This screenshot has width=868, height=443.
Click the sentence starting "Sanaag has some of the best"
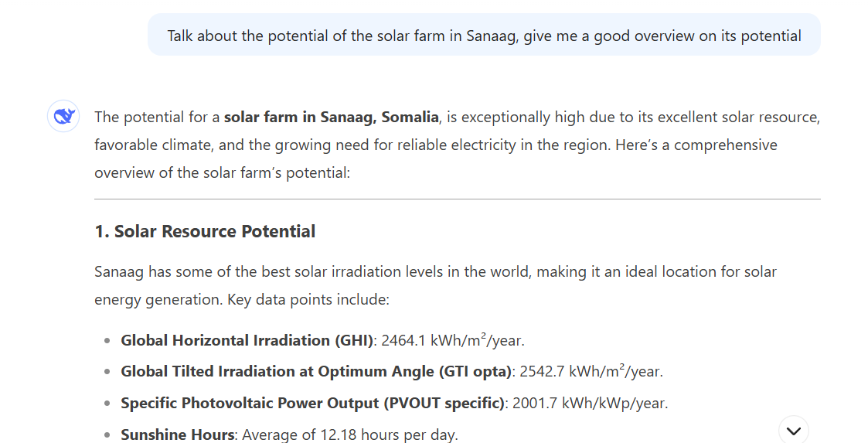tap(435, 272)
